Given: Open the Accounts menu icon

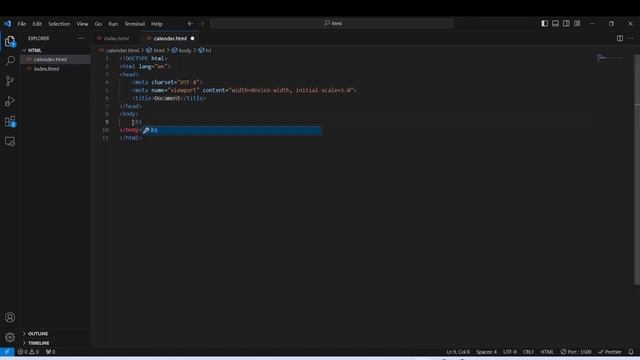Looking at the screenshot, I should [10, 317].
